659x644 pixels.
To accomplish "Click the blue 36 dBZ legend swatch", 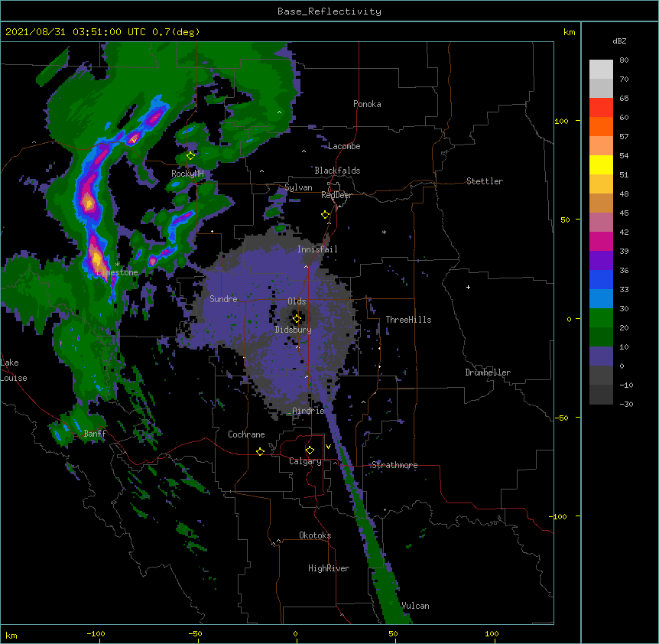I will click(x=601, y=279).
